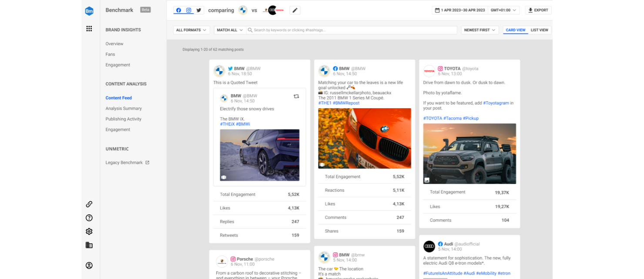Click the Instagram icon on BMW 5 Nov post

pyautogui.click(x=335, y=255)
